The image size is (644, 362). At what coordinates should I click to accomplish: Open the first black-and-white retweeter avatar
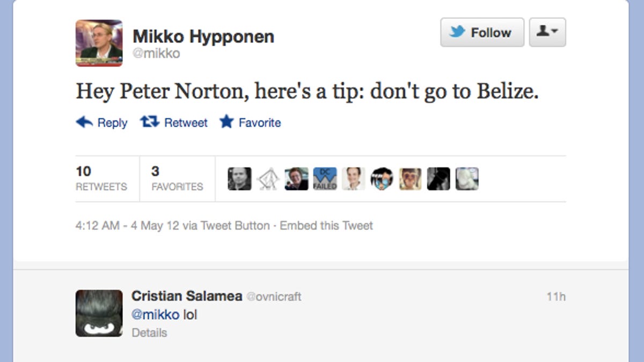tap(239, 179)
